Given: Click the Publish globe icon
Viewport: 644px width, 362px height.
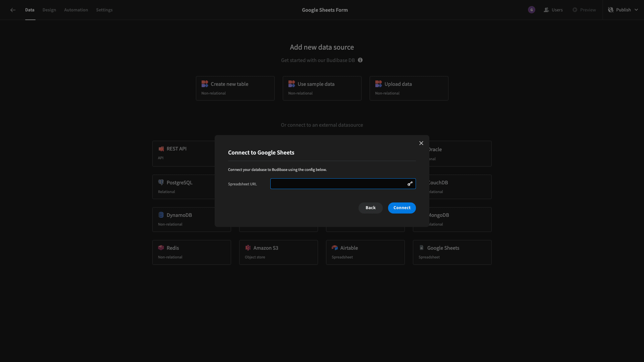Looking at the screenshot, I should (x=611, y=10).
